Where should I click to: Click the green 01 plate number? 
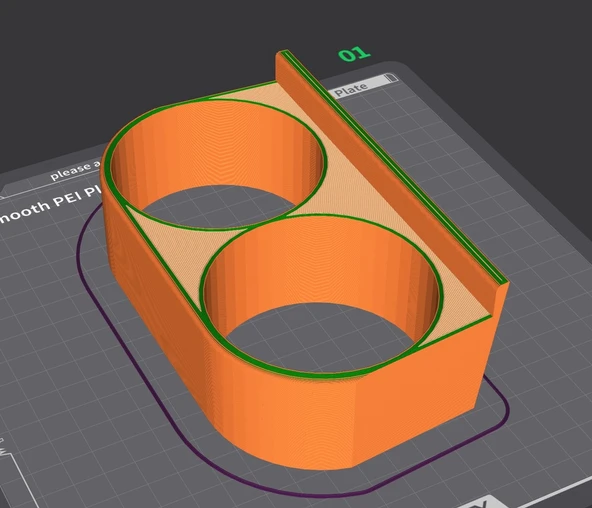pyautogui.click(x=354, y=54)
